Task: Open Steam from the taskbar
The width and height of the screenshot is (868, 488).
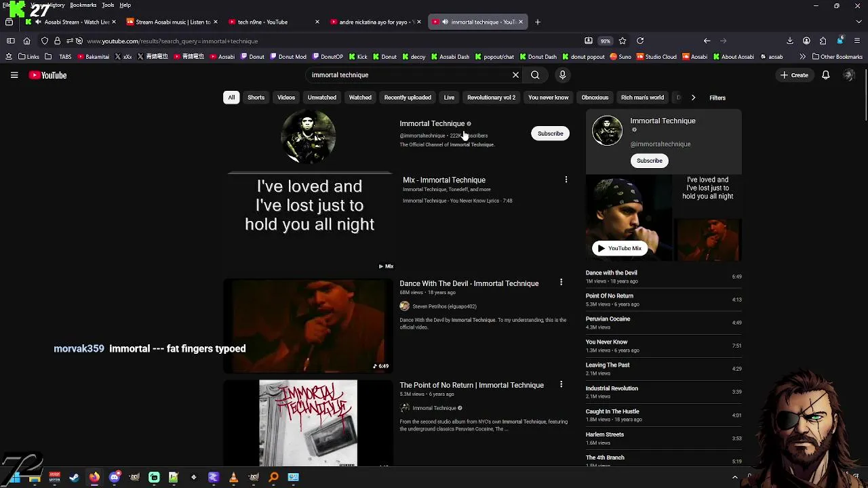Action: tap(74, 477)
